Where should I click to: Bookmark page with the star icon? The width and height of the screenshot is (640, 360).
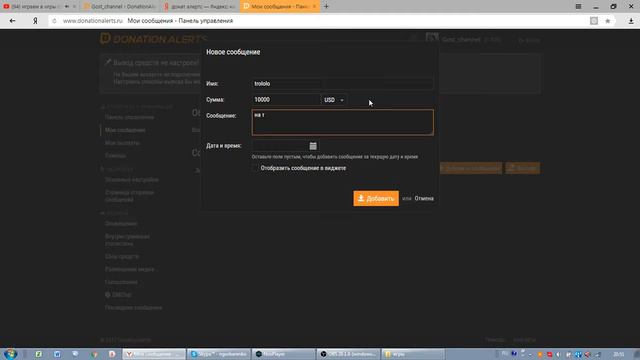(x=607, y=21)
